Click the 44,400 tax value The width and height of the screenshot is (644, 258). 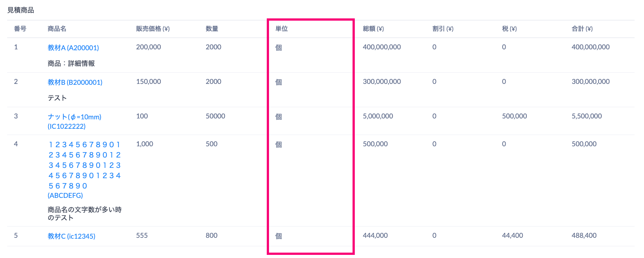[512, 235]
